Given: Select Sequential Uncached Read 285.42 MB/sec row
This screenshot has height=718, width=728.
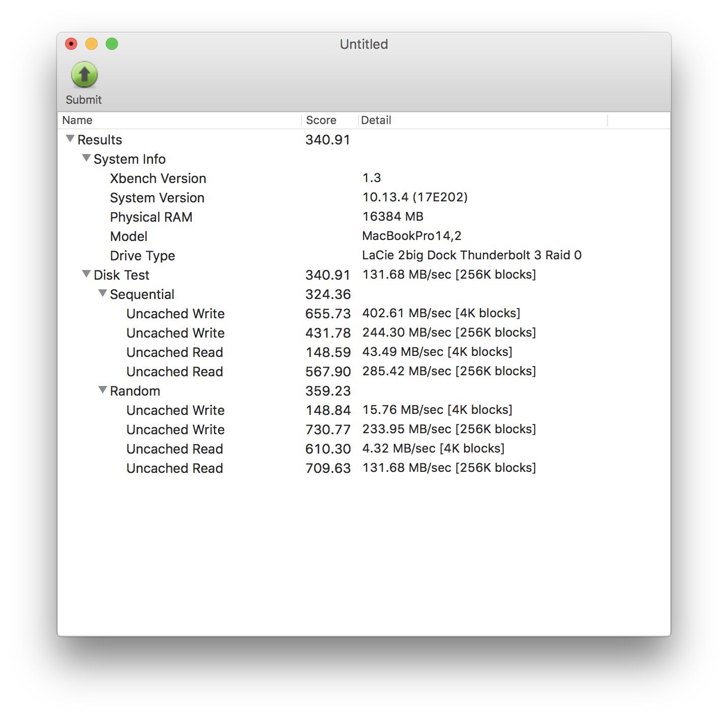Looking at the screenshot, I should tap(174, 372).
